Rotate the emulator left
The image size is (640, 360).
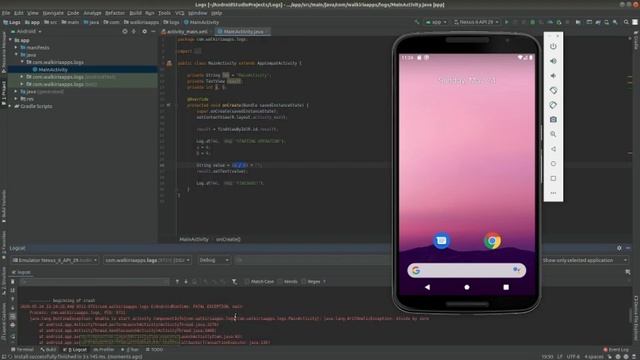click(553, 90)
